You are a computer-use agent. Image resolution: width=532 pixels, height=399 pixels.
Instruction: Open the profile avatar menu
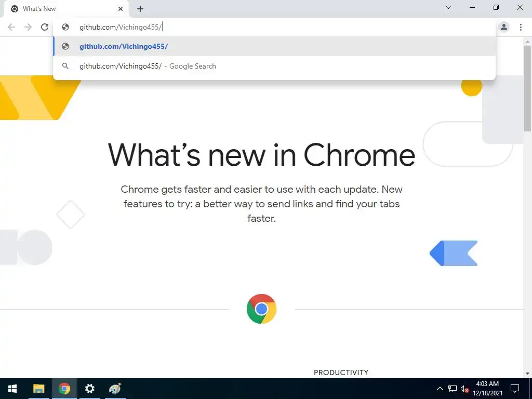(x=504, y=27)
